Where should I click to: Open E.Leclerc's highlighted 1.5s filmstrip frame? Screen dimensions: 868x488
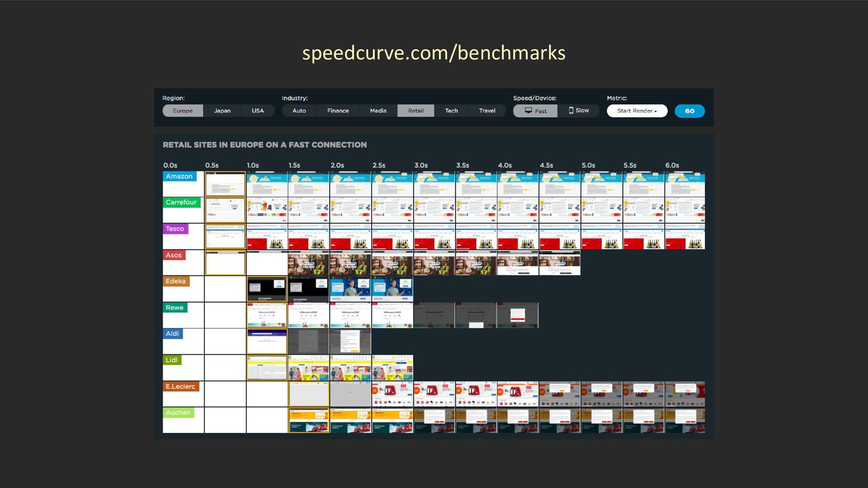pos(309,394)
